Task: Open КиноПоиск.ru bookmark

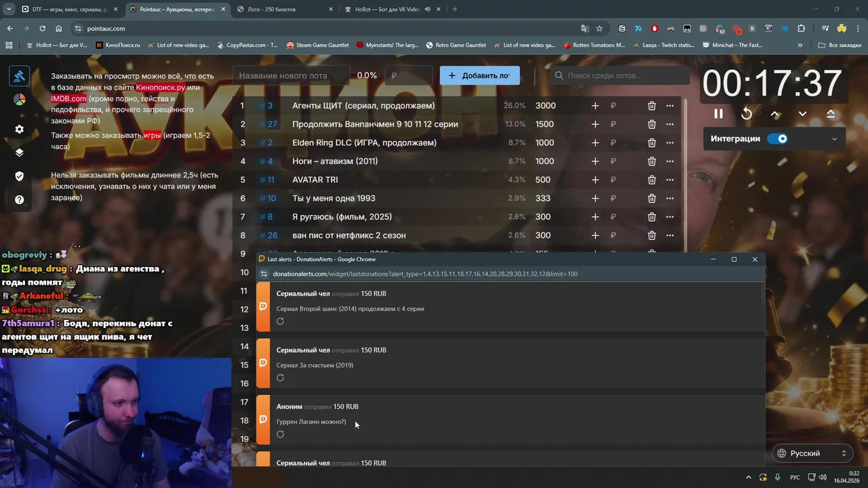Action: point(118,45)
